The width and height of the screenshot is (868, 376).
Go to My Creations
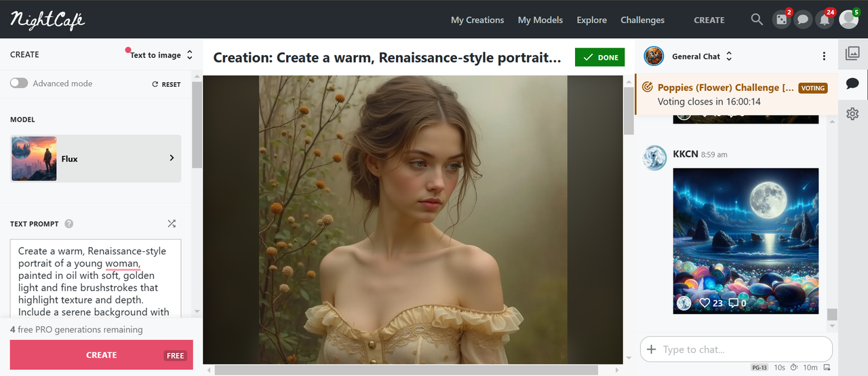click(x=477, y=20)
